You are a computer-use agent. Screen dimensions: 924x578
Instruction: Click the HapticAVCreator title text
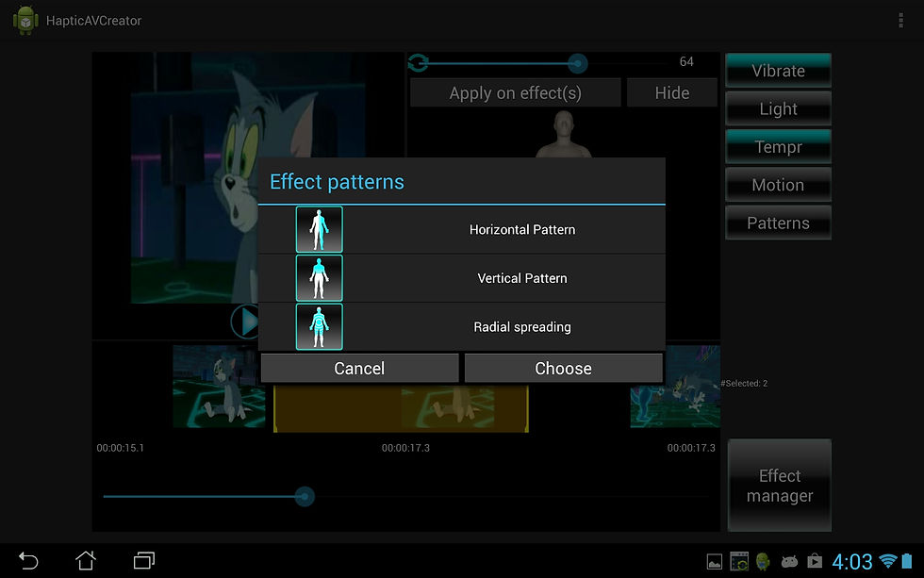point(93,21)
